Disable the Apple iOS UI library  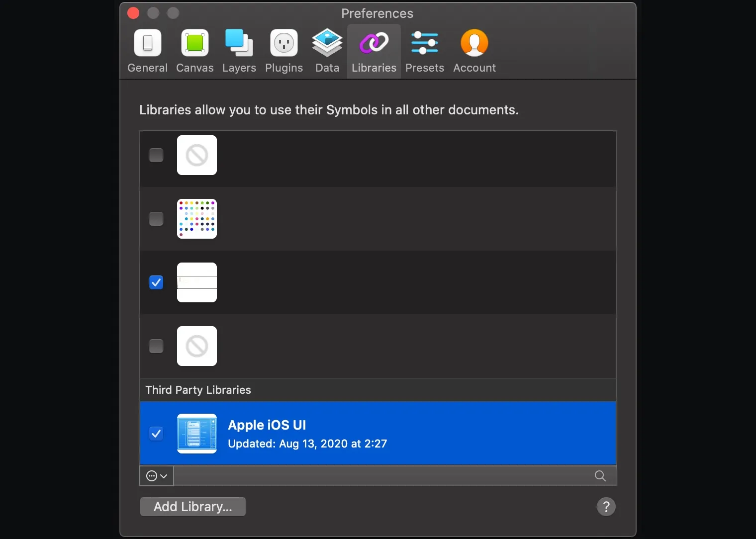(156, 434)
